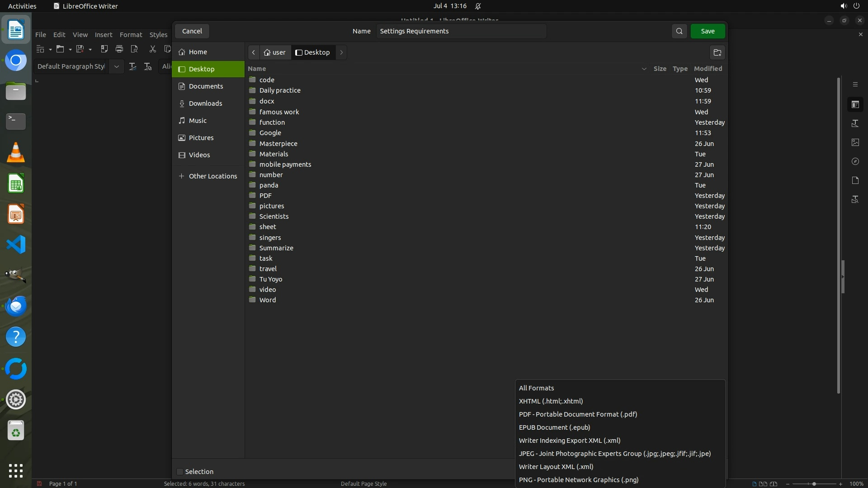This screenshot has width=868, height=488.
Task: Create a new folder using folder icon
Action: (x=717, y=52)
